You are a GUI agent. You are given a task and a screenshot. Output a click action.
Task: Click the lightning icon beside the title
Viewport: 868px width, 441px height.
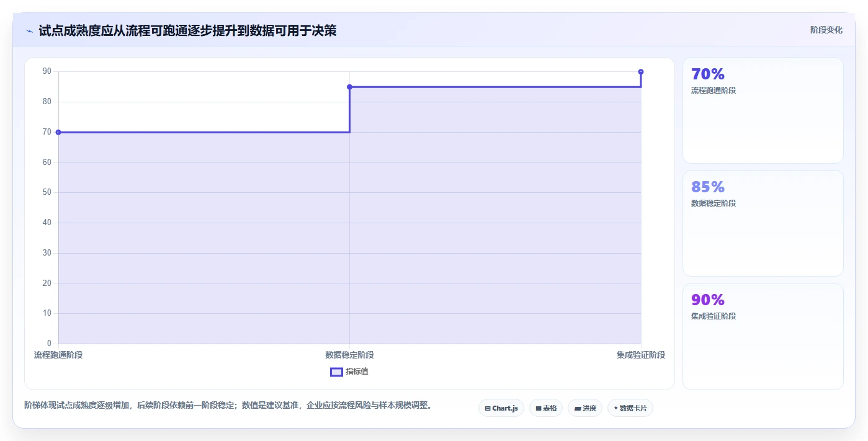(29, 31)
